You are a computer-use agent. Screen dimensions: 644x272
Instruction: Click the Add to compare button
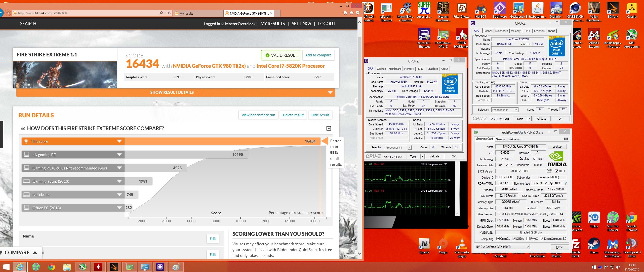click(318, 55)
